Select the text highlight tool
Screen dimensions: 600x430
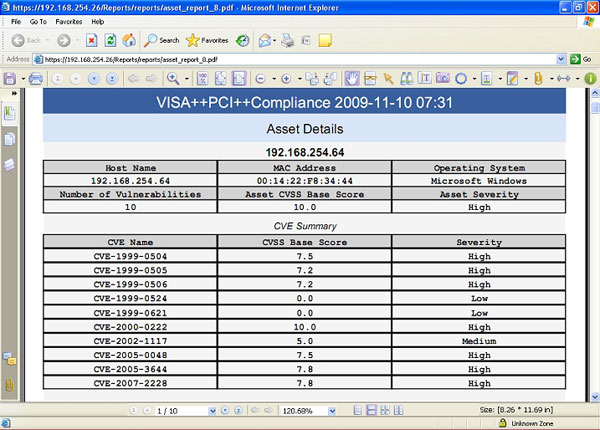tap(487, 79)
